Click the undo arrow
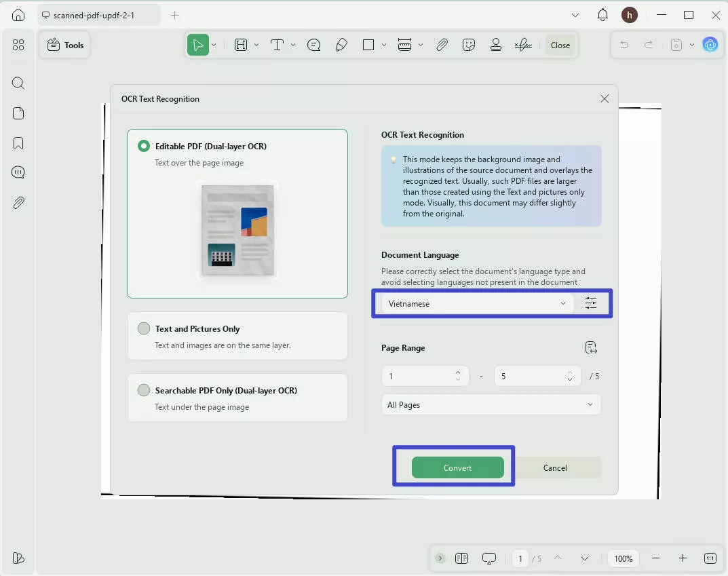 (624, 45)
